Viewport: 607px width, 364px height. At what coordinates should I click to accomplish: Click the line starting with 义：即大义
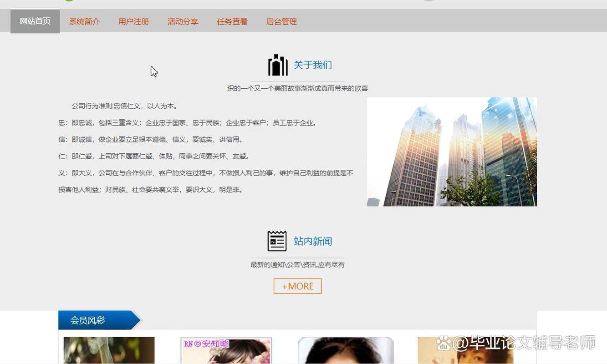[x=206, y=173]
